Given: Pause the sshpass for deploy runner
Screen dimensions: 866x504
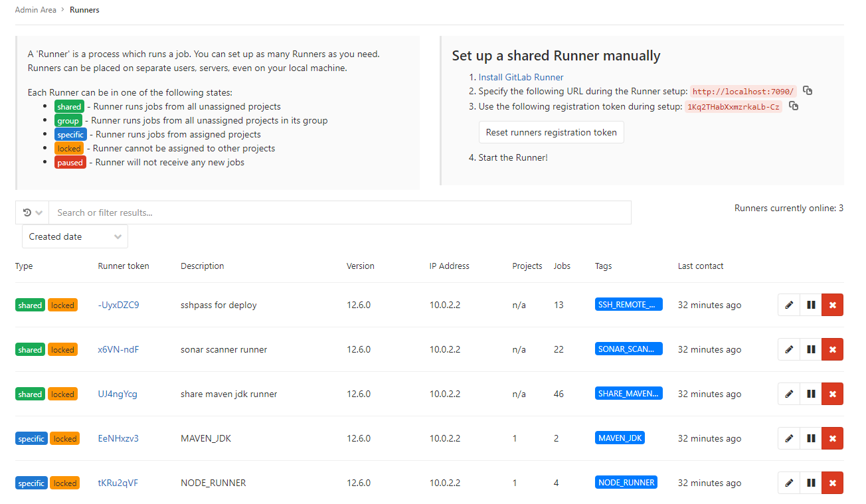Looking at the screenshot, I should [x=810, y=305].
